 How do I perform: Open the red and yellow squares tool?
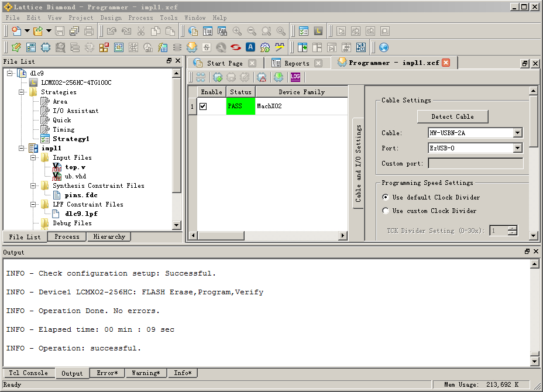(104, 47)
